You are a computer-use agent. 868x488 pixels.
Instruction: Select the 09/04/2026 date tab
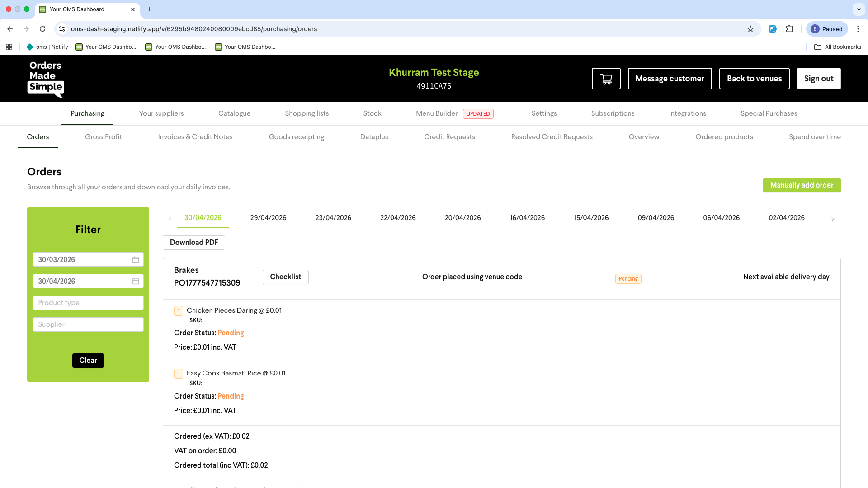656,218
